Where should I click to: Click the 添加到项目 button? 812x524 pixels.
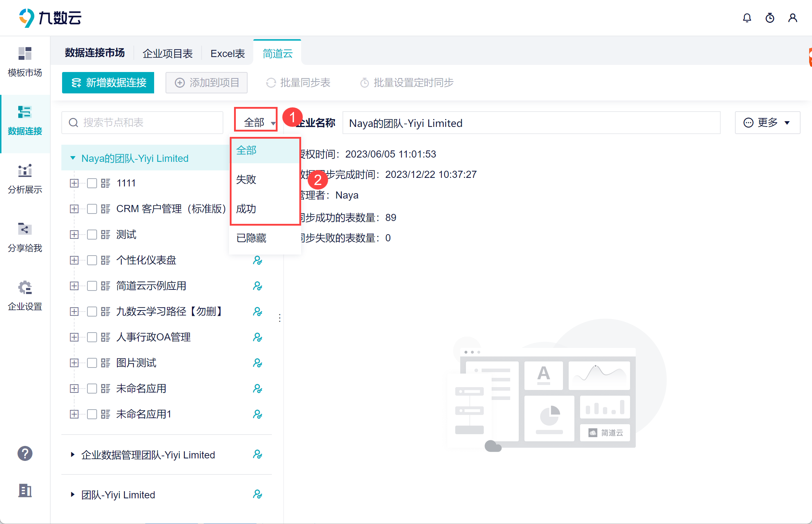click(x=207, y=83)
